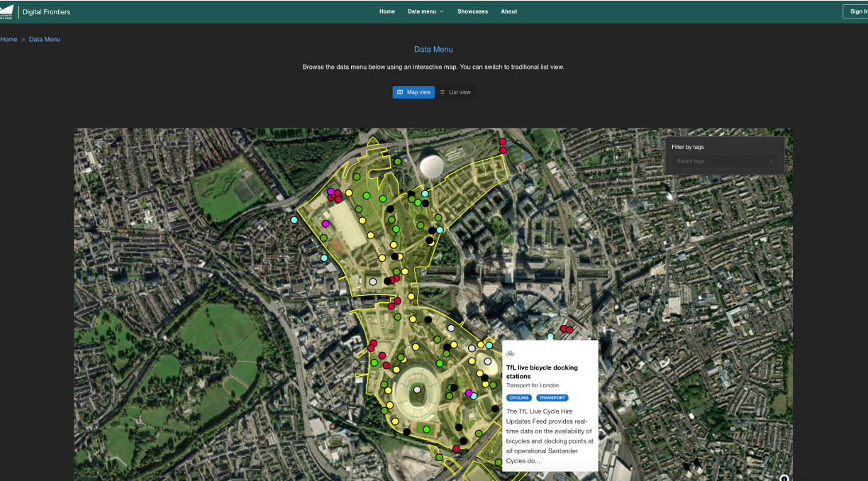The height and width of the screenshot is (481, 868).
Task: Open the TfL live bicycle docking stations title
Action: click(x=542, y=372)
